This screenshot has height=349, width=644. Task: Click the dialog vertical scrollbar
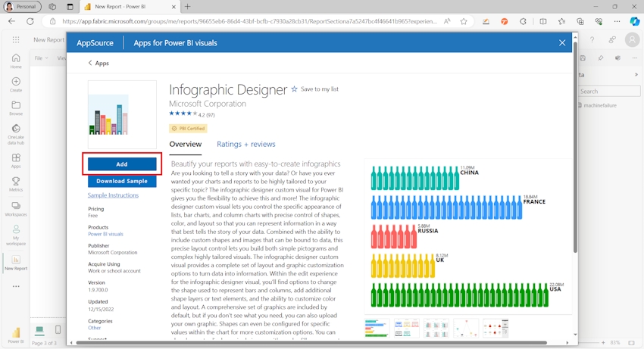click(575, 148)
